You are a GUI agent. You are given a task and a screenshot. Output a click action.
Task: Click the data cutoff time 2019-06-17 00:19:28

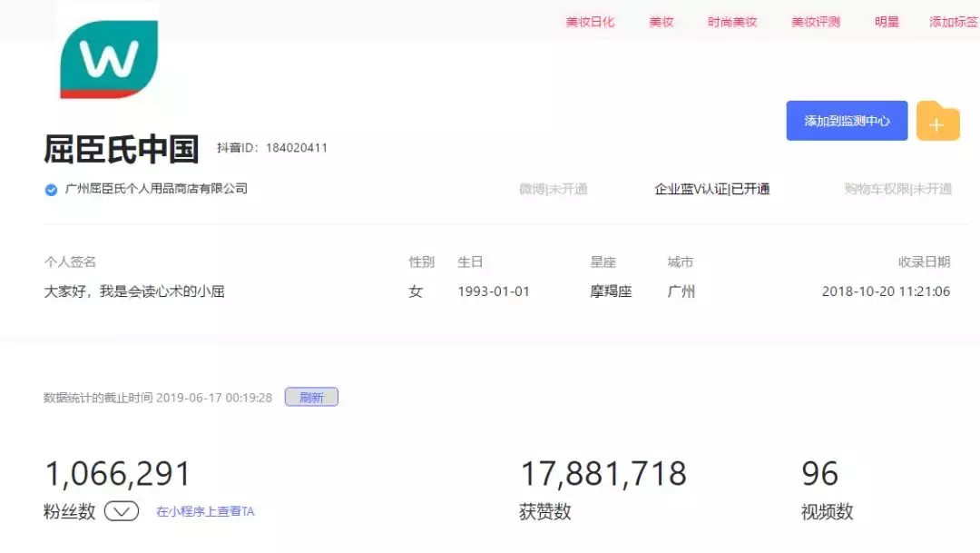click(214, 398)
